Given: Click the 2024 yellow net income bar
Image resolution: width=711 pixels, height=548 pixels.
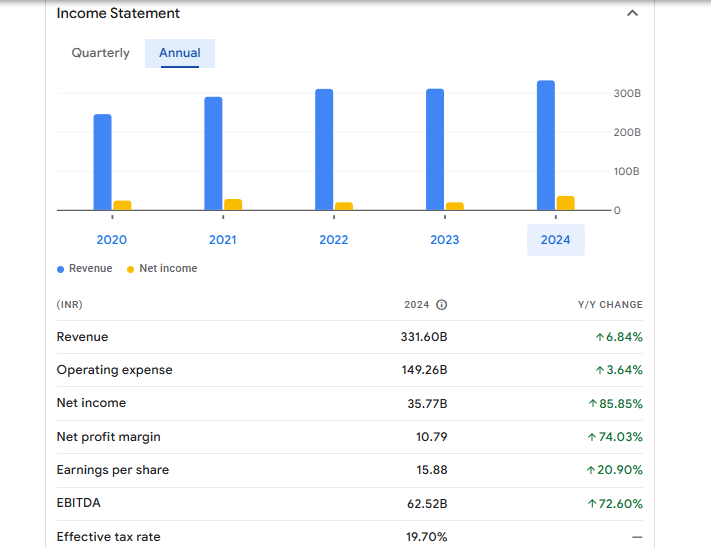Looking at the screenshot, I should coord(565,203).
